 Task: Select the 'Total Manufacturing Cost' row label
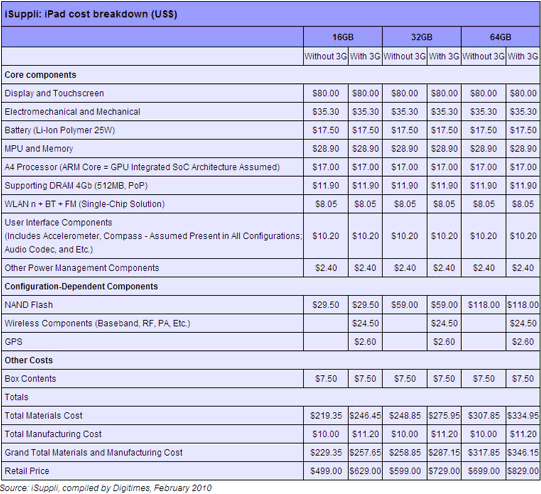point(53,434)
